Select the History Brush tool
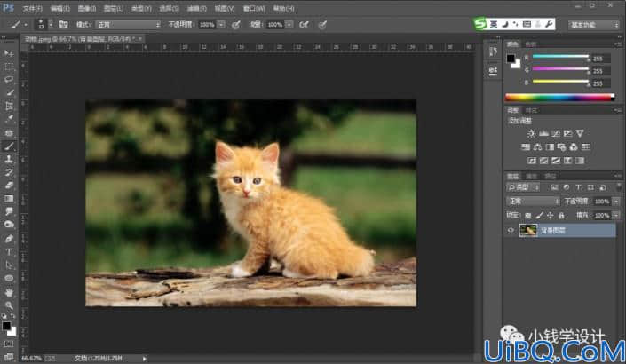 (9, 172)
